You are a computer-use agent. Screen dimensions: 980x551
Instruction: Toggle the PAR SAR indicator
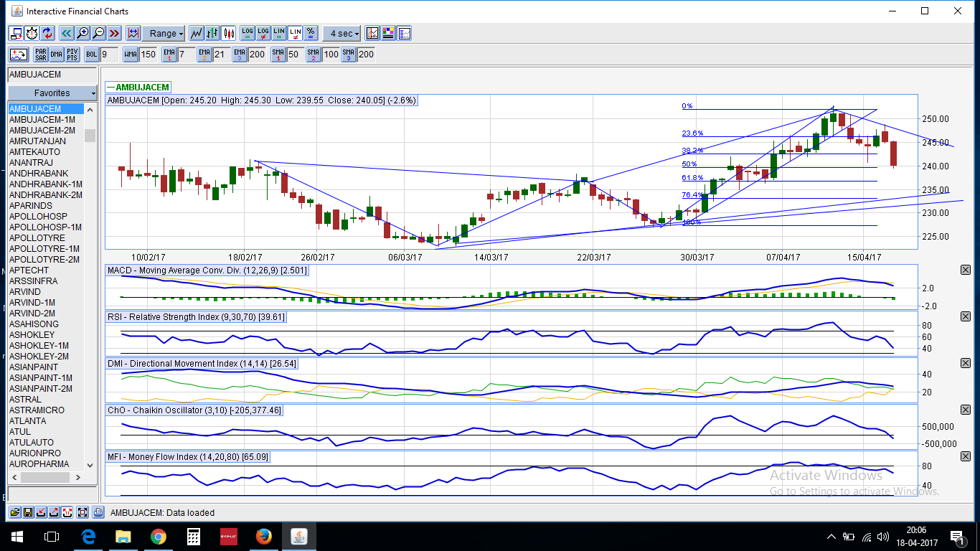pos(41,54)
